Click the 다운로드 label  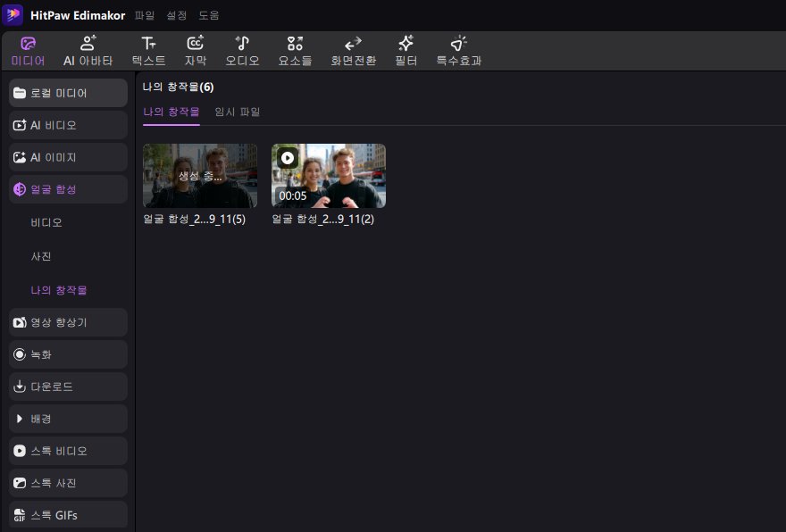pyautogui.click(x=52, y=387)
